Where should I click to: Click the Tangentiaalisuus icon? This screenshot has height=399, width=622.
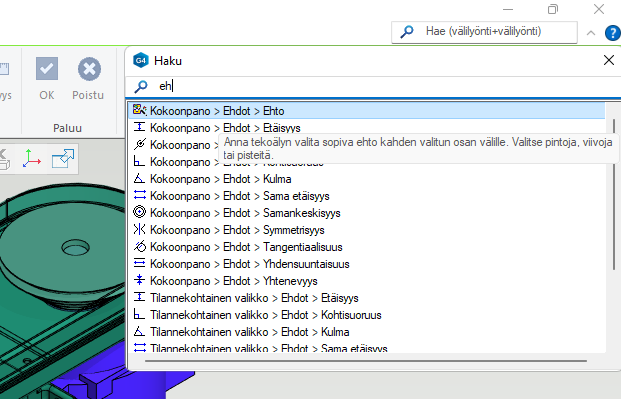click(139, 246)
